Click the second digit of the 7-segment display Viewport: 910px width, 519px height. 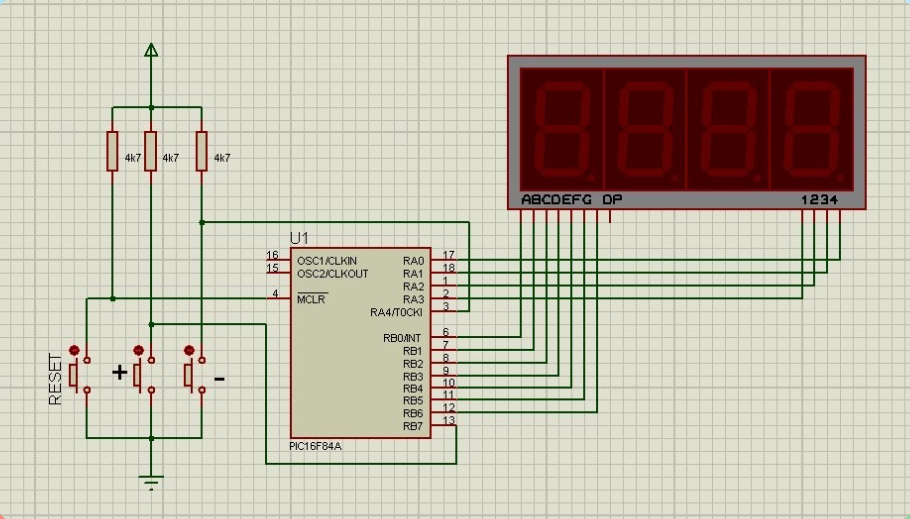[x=645, y=128]
